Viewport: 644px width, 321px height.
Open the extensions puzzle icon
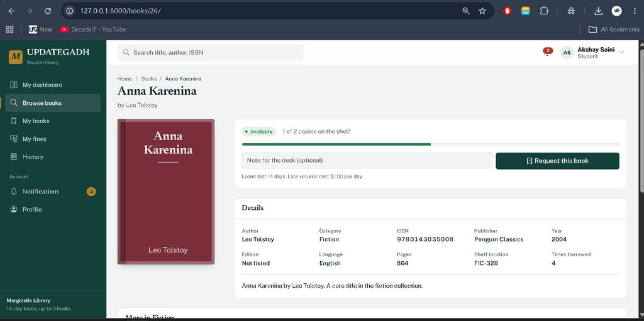coord(544,11)
